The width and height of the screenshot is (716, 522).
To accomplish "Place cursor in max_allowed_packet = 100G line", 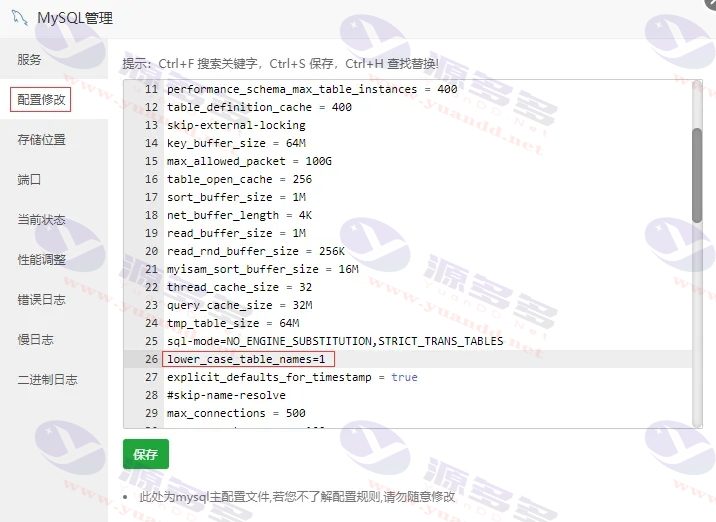I will pyautogui.click(x=249, y=161).
